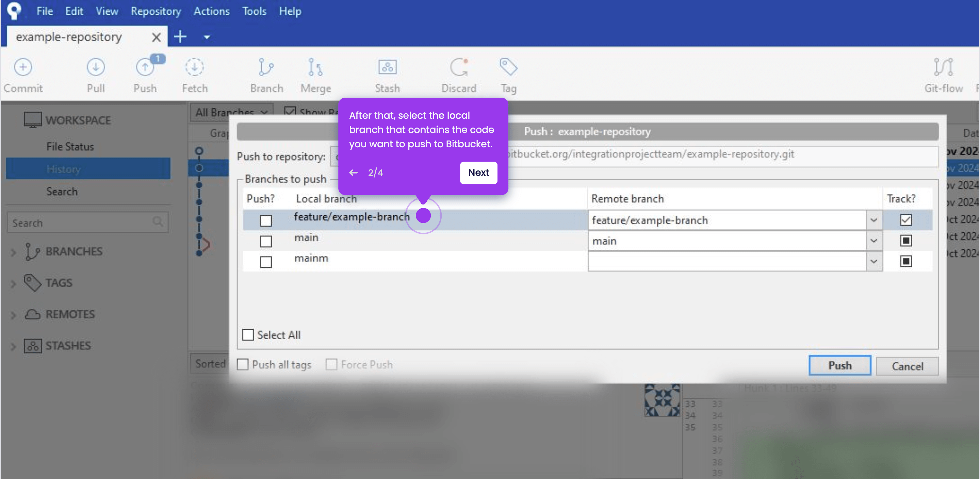Click the STASHES section icon
The image size is (980, 479).
[x=33, y=346]
